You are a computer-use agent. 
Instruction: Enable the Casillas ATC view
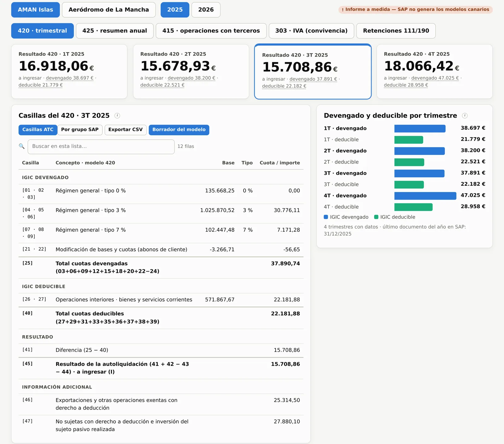coord(38,130)
